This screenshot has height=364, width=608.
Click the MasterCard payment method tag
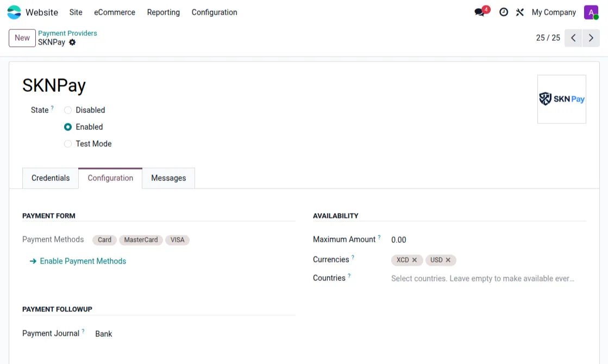tap(141, 240)
